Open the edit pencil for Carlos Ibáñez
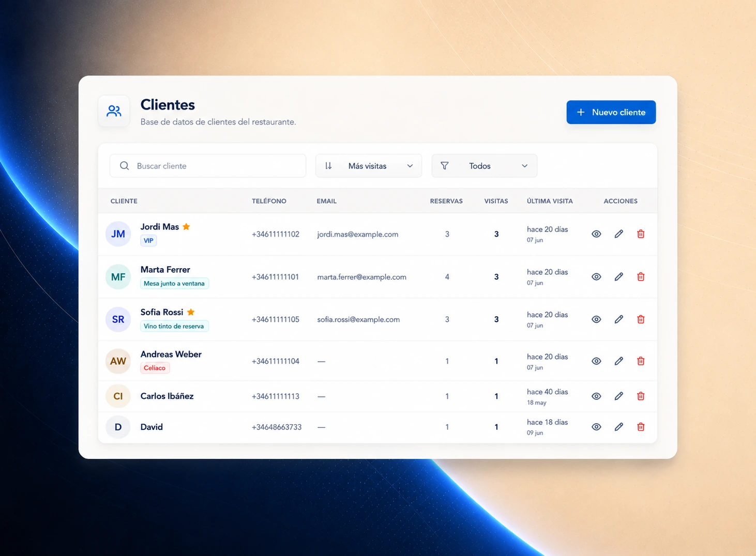Viewport: 756px width, 556px height. tap(618, 396)
